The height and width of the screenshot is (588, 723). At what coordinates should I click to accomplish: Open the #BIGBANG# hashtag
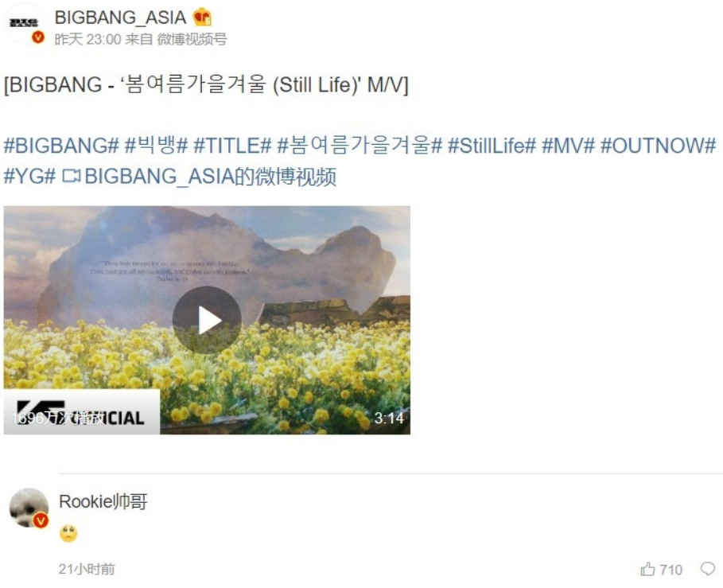[x=61, y=146]
